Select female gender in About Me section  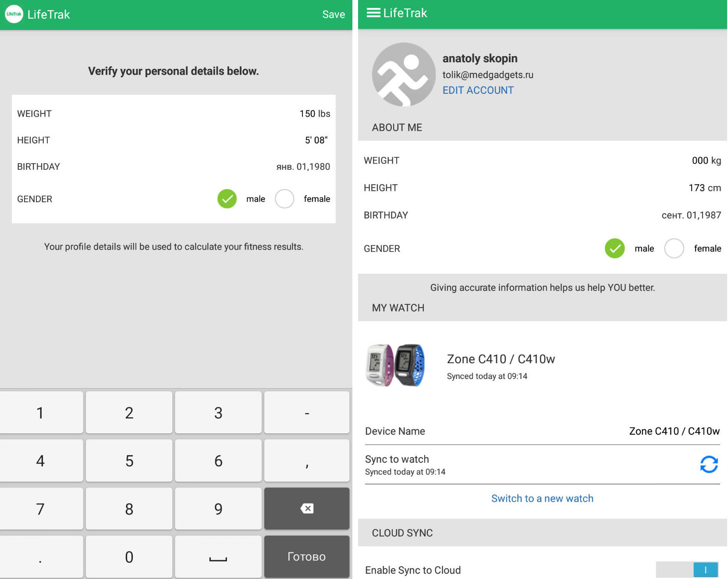pos(674,248)
